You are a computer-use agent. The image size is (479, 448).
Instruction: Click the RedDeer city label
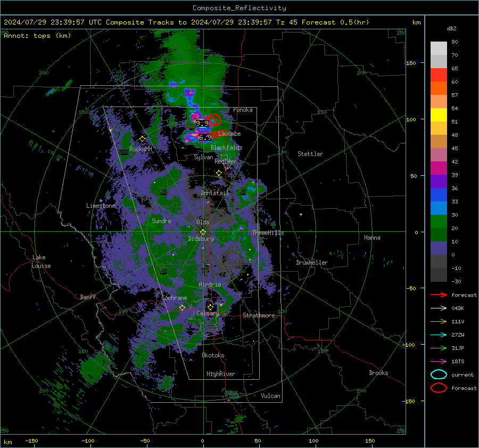pyautogui.click(x=226, y=161)
